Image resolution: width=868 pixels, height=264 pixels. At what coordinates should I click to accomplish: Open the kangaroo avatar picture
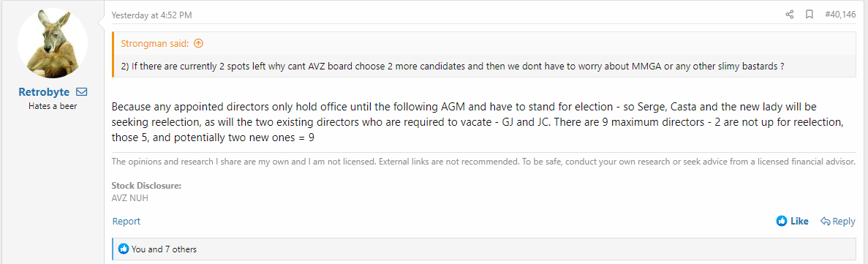click(x=53, y=44)
